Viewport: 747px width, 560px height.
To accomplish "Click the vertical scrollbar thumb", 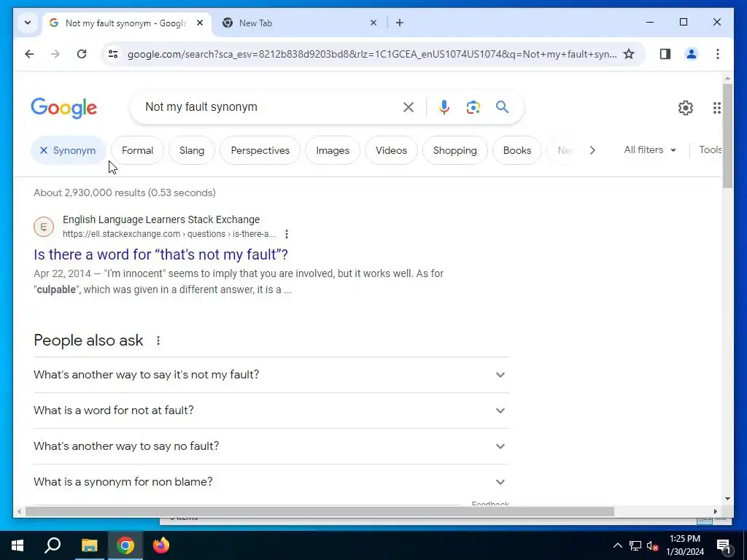I will [x=727, y=136].
